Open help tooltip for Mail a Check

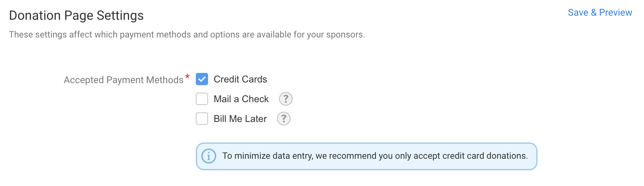tap(286, 99)
